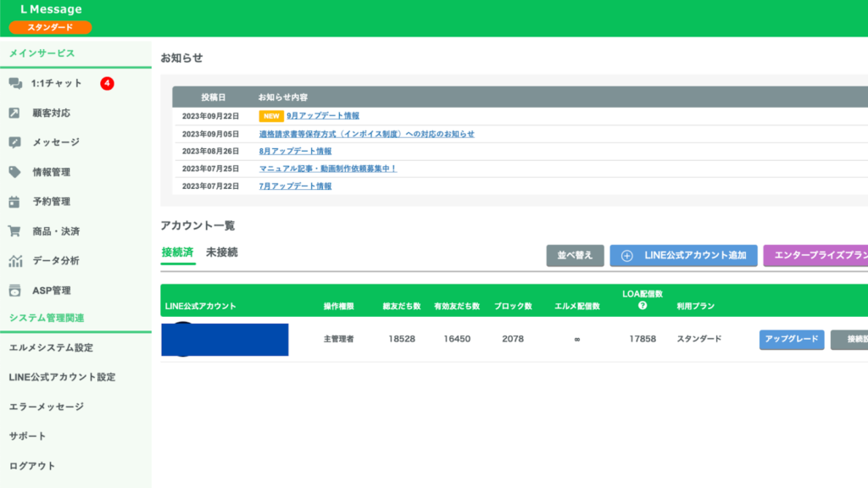Click the メッセージ sidebar icon
Viewport: 868px width, 488px height.
coord(14,142)
